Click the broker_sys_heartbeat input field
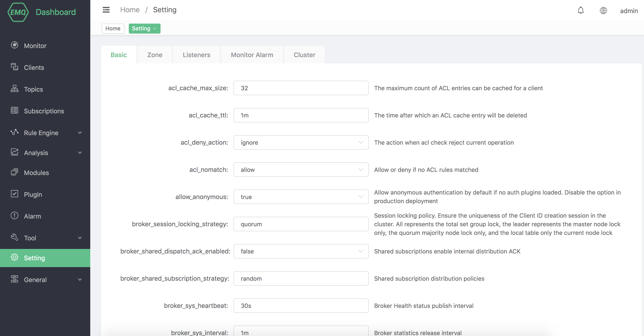Viewport: 644px width, 336px height. coord(301,306)
